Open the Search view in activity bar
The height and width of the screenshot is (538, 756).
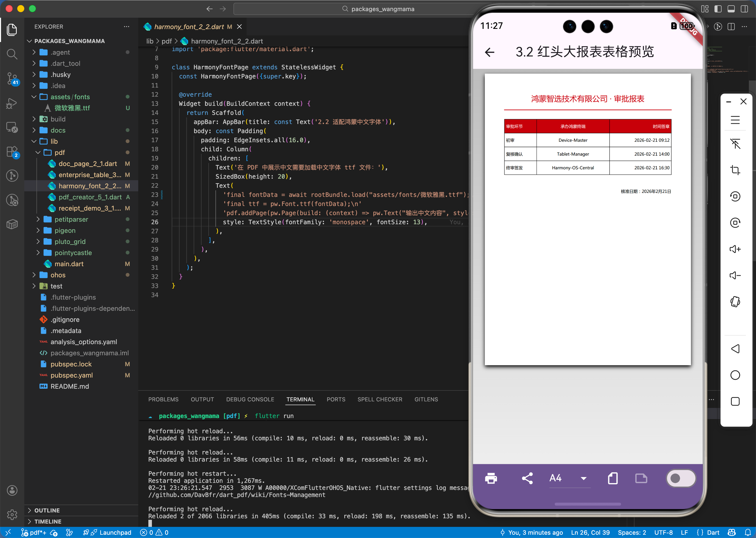click(12, 54)
